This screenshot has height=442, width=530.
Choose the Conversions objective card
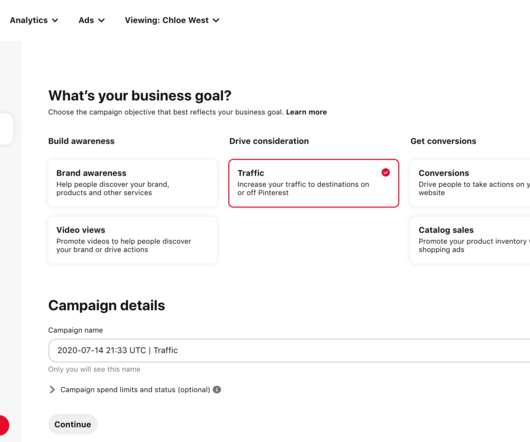click(x=470, y=183)
